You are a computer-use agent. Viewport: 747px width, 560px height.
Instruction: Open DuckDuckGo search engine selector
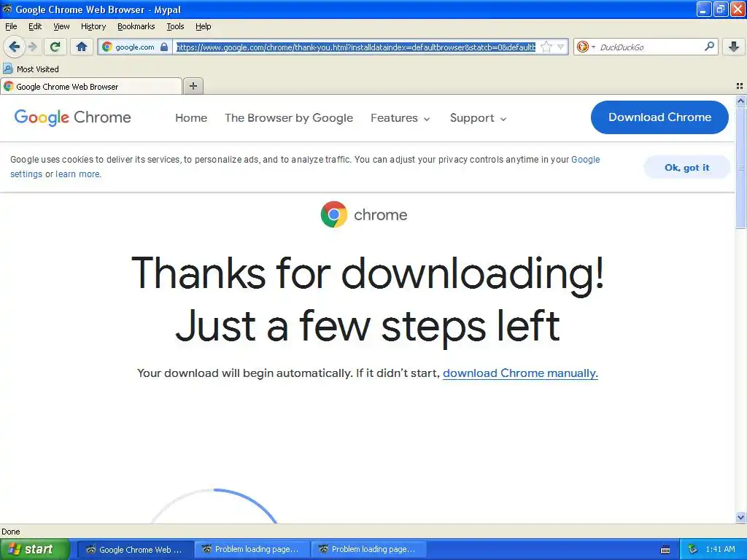click(x=586, y=47)
